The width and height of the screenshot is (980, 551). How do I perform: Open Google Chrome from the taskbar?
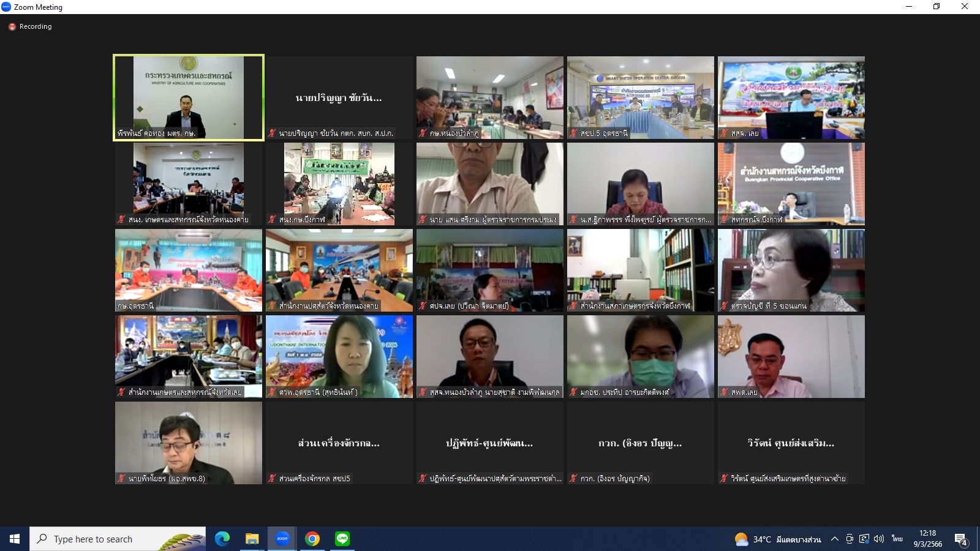pos(312,539)
